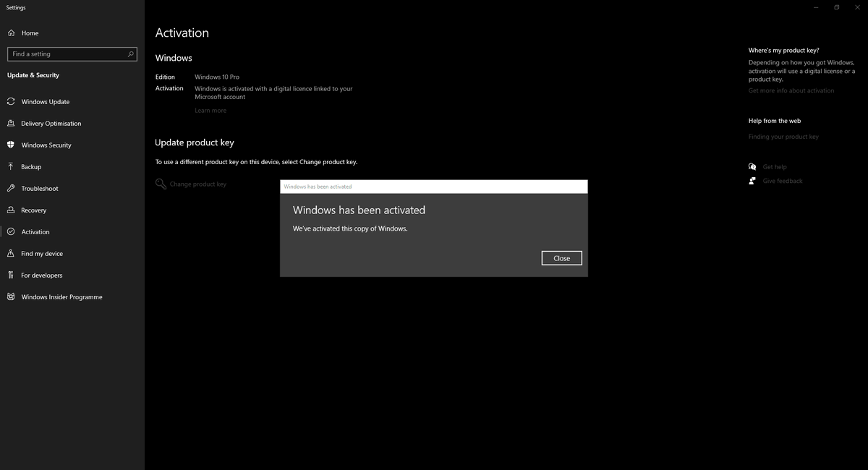Click the dialog title bar 'Windows has been activated'
The width and height of the screenshot is (868, 470).
tap(434, 187)
